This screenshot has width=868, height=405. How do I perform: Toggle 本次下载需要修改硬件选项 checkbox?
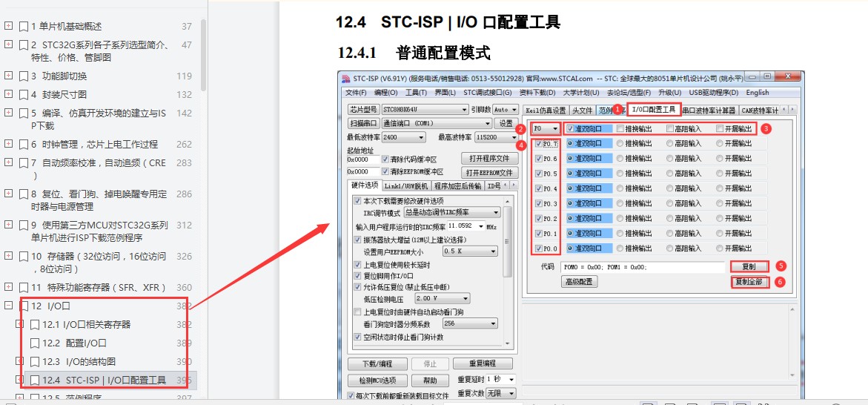(x=357, y=200)
